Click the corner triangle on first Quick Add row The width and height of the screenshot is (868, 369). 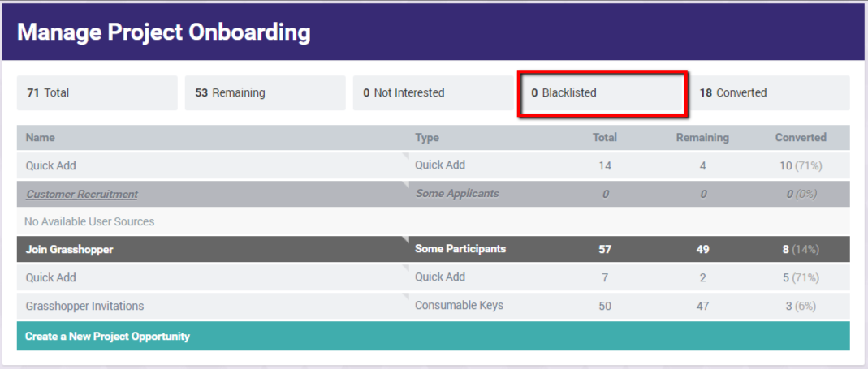[x=405, y=157]
